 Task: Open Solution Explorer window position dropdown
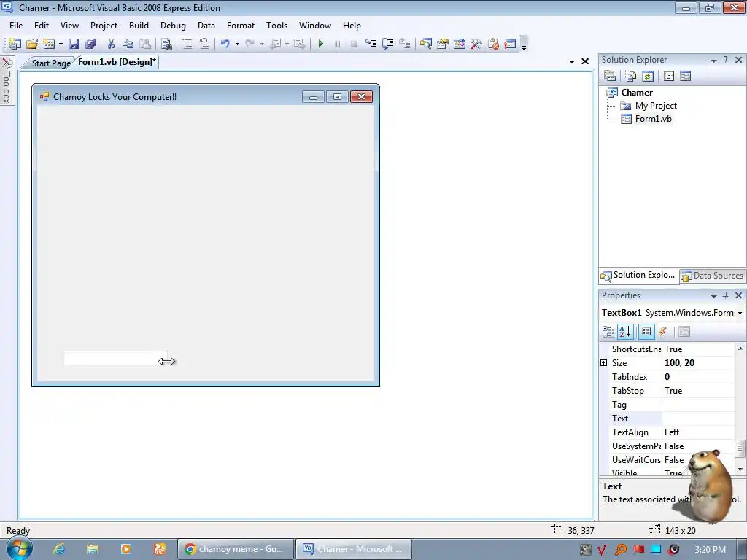point(713,61)
